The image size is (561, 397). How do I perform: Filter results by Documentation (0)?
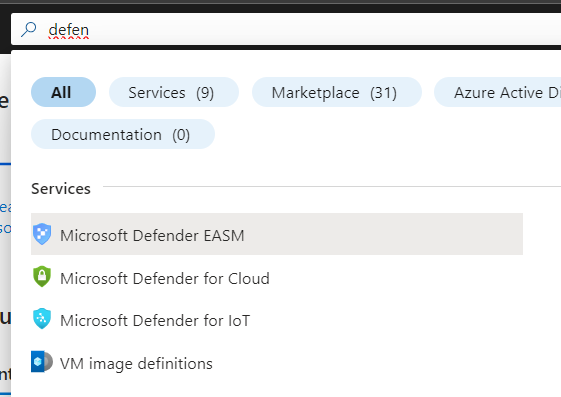tap(123, 134)
